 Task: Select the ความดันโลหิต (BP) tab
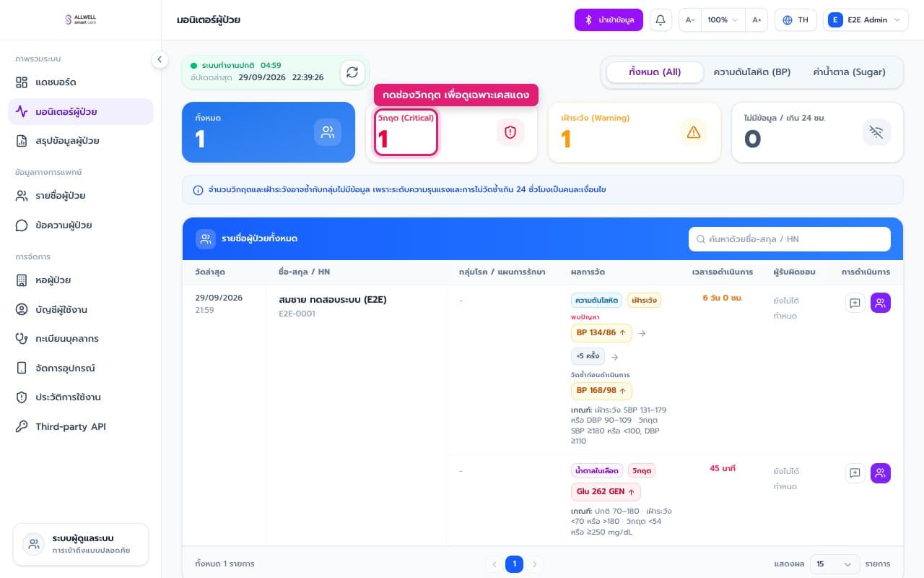(x=751, y=72)
